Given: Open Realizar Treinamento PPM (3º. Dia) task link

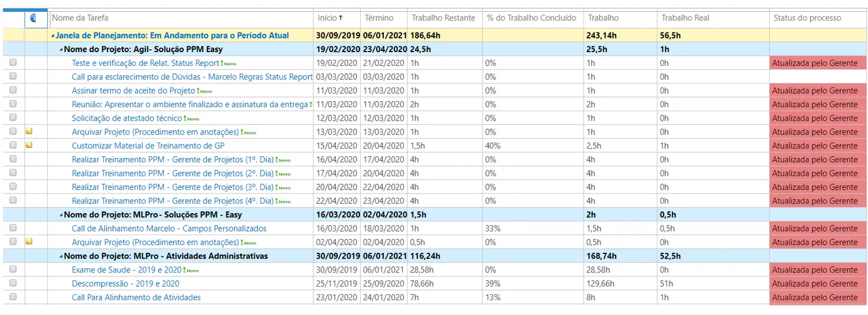Looking at the screenshot, I should [173, 187].
